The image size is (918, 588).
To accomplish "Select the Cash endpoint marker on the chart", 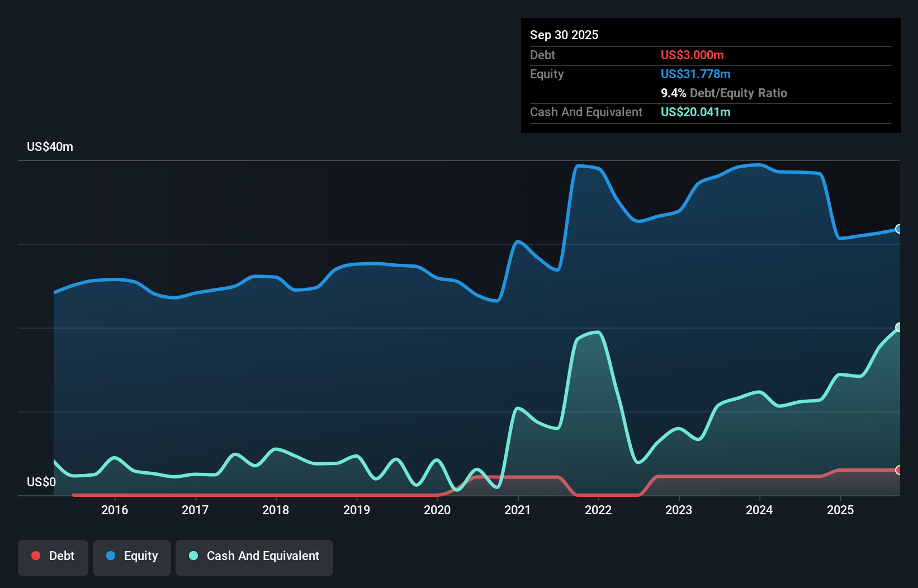I will [898, 327].
